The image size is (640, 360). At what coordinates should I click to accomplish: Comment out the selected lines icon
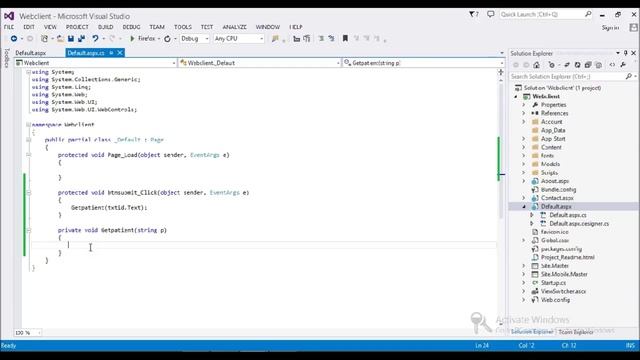(321, 38)
